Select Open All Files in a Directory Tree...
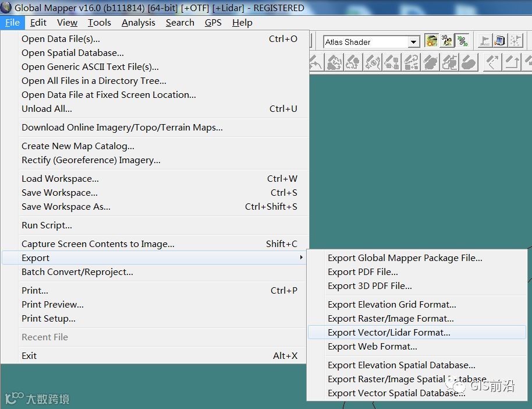This screenshot has height=409, width=532. (155, 81)
